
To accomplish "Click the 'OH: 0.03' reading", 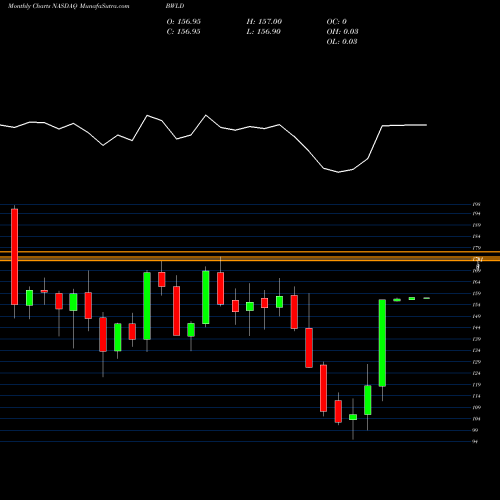I will pyautogui.click(x=342, y=31).
